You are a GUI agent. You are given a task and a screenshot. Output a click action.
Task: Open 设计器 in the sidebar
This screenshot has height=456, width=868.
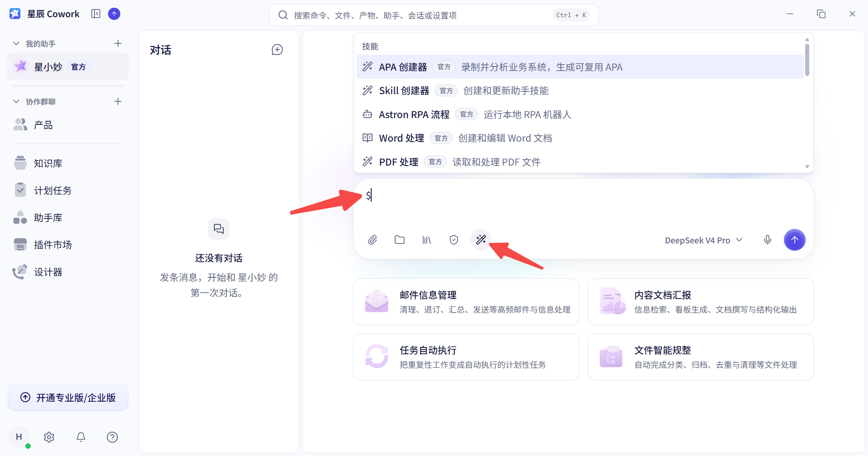68,272
